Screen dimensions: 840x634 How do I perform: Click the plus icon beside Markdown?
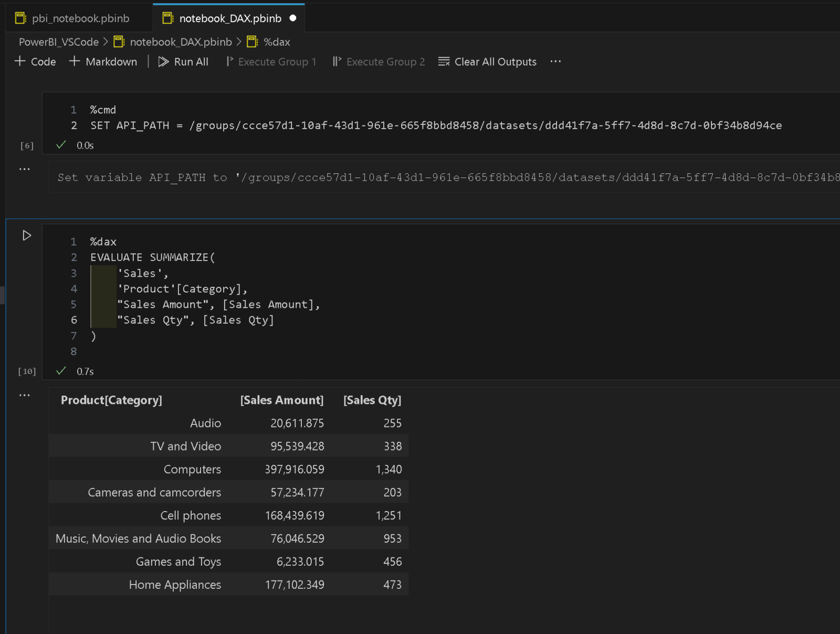pos(75,61)
